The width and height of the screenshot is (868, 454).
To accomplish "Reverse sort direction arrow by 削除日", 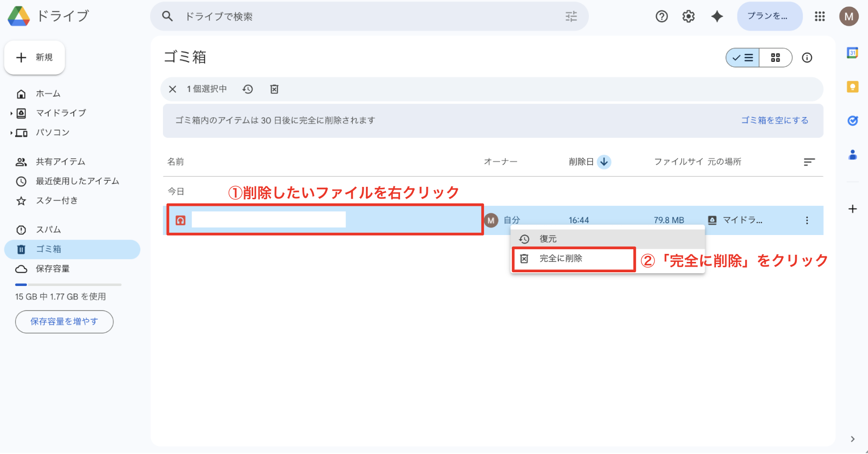I will coord(604,162).
